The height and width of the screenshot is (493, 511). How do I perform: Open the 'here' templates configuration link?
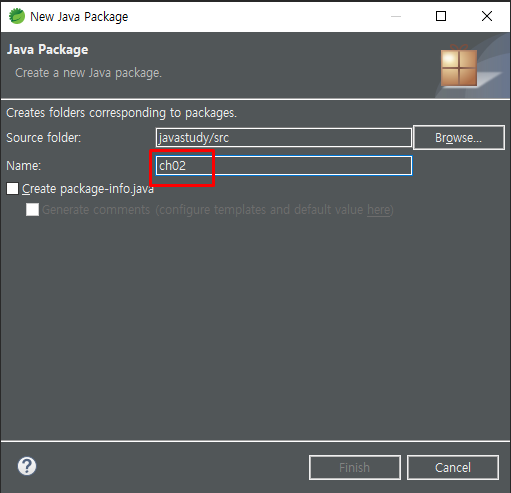click(x=378, y=210)
